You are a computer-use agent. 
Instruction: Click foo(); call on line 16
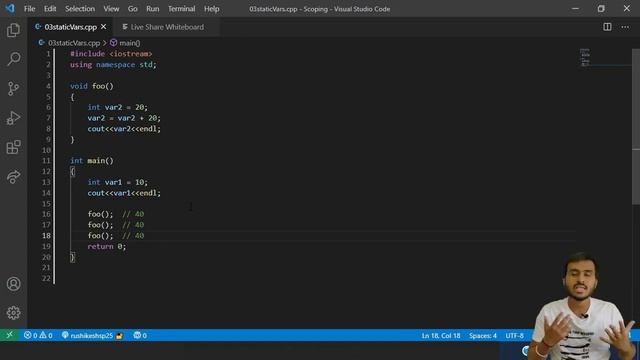(x=100, y=214)
